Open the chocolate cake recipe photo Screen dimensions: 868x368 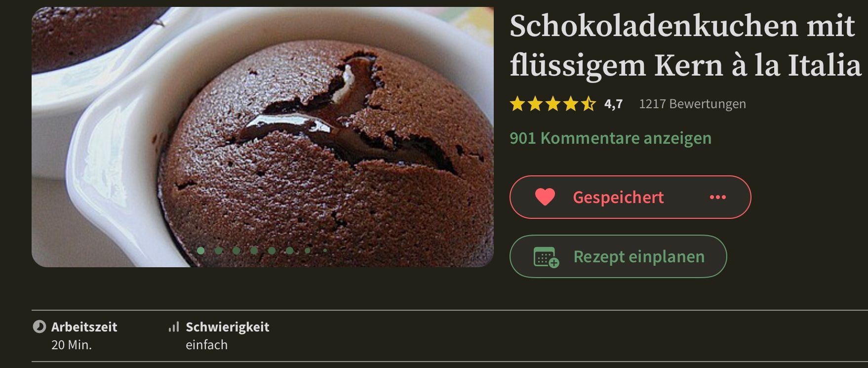[x=263, y=137]
